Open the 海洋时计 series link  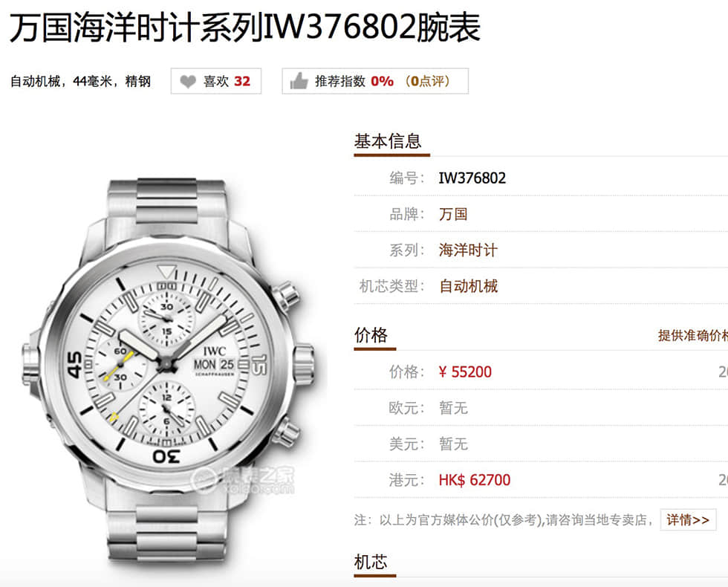click(468, 250)
